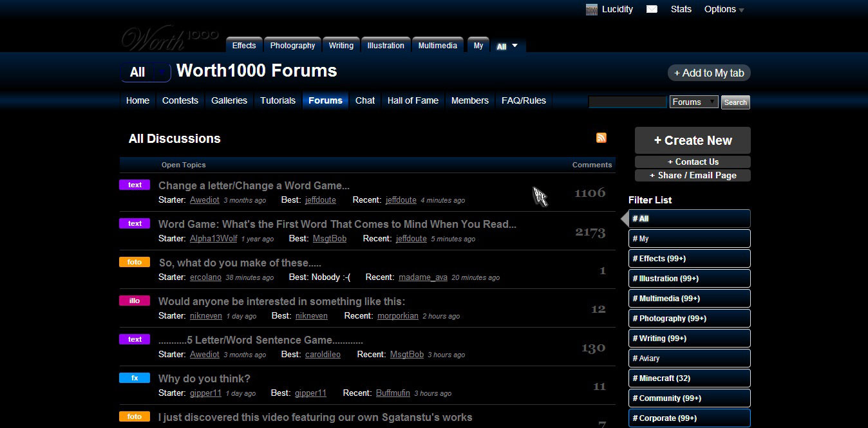Click Buffmufin recent poster link
The image size is (868, 428).
tap(393, 393)
